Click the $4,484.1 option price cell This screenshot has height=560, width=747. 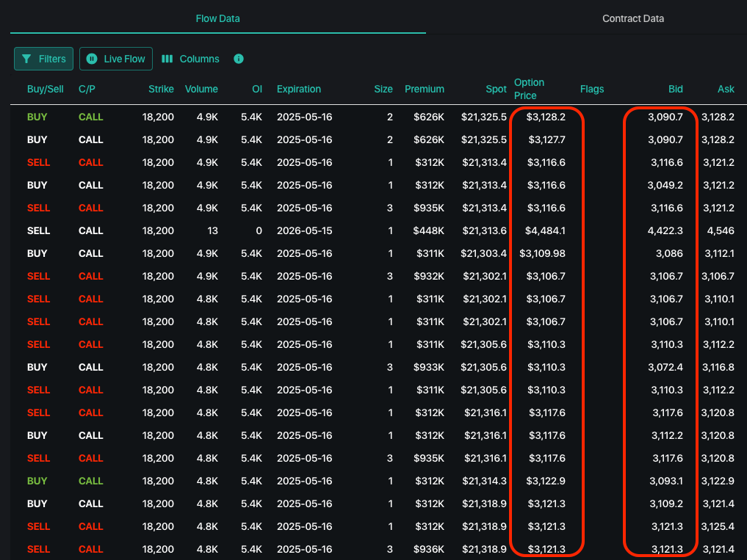pyautogui.click(x=545, y=231)
